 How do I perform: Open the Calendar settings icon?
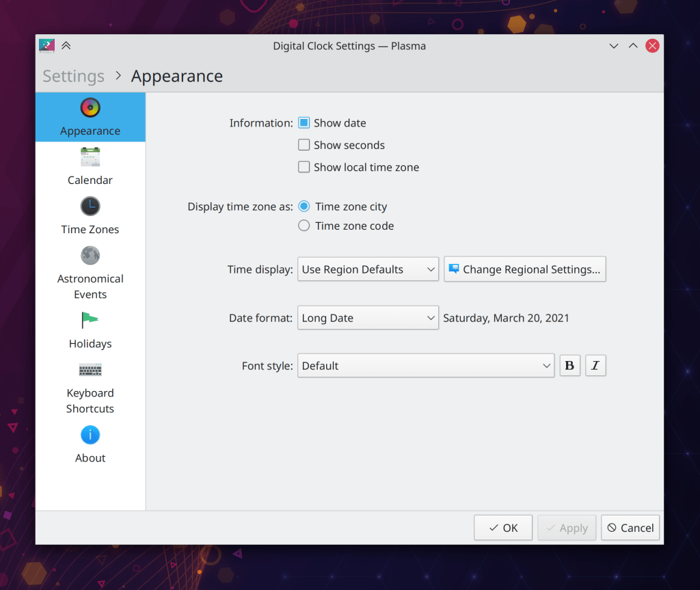pyautogui.click(x=90, y=157)
